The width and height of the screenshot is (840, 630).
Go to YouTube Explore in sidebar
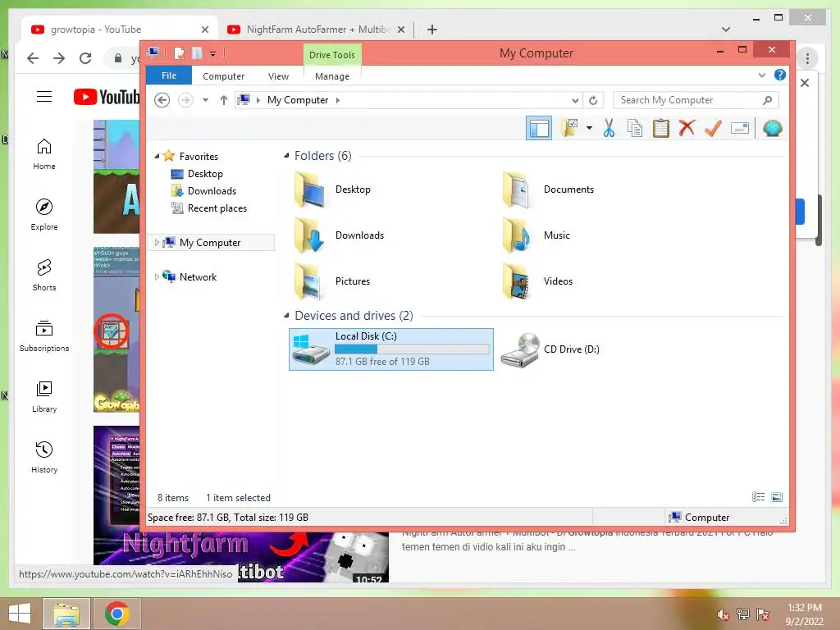pyautogui.click(x=44, y=214)
